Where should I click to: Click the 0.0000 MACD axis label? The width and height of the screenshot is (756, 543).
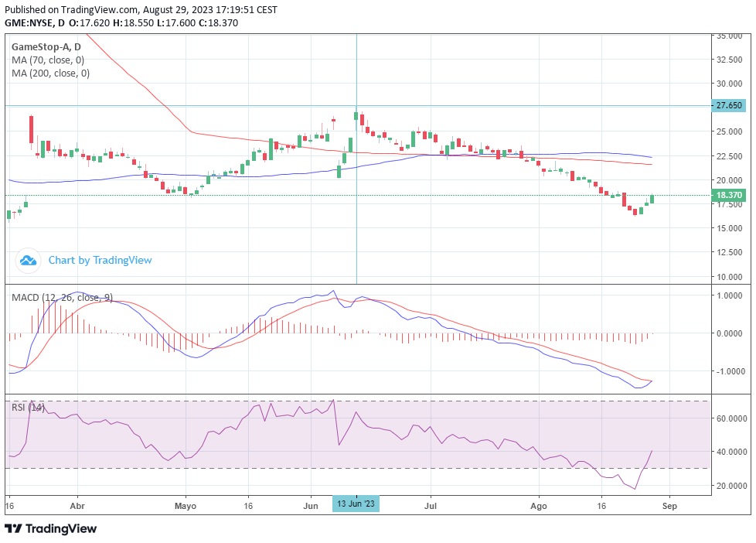[730, 333]
